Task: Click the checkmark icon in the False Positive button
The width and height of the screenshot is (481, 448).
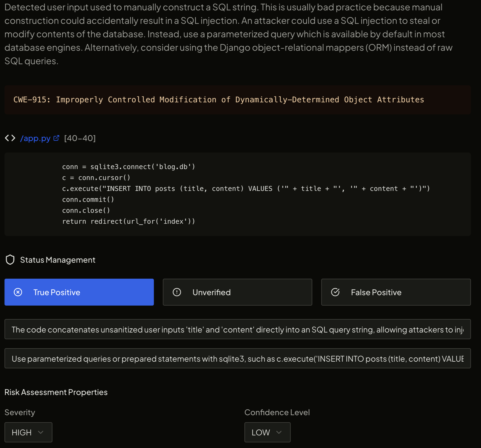Action: coord(335,292)
